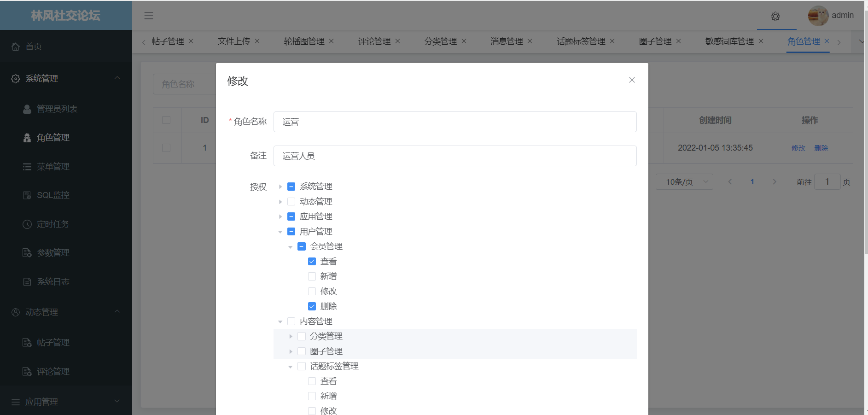Image resolution: width=868 pixels, height=415 pixels.
Task: Click the SQL监控 monitor icon
Action: 27,195
